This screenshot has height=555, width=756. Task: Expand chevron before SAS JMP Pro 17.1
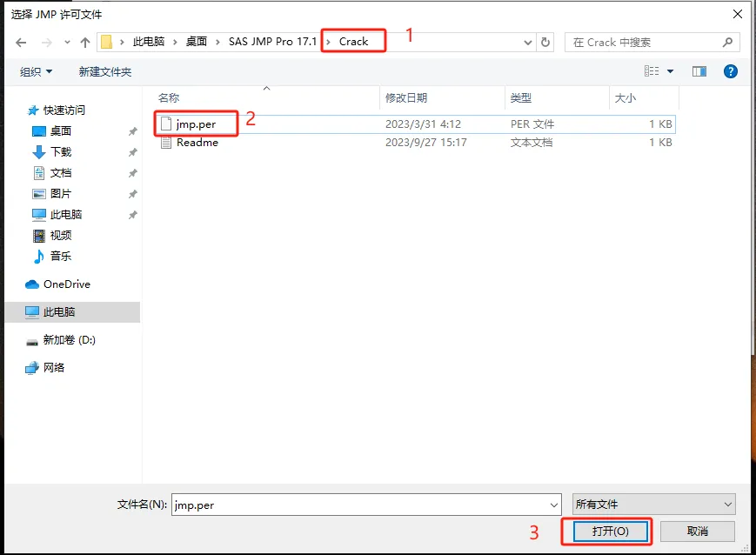218,43
